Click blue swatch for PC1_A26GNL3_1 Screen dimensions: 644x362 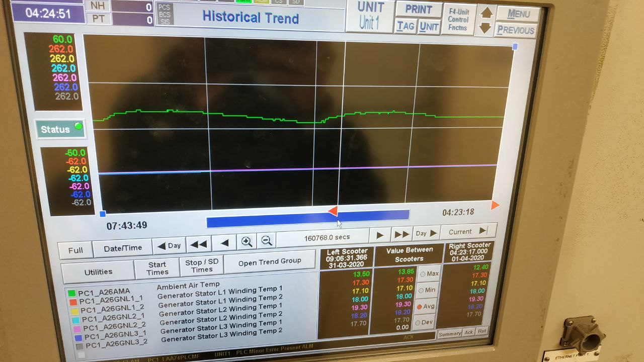78,337
